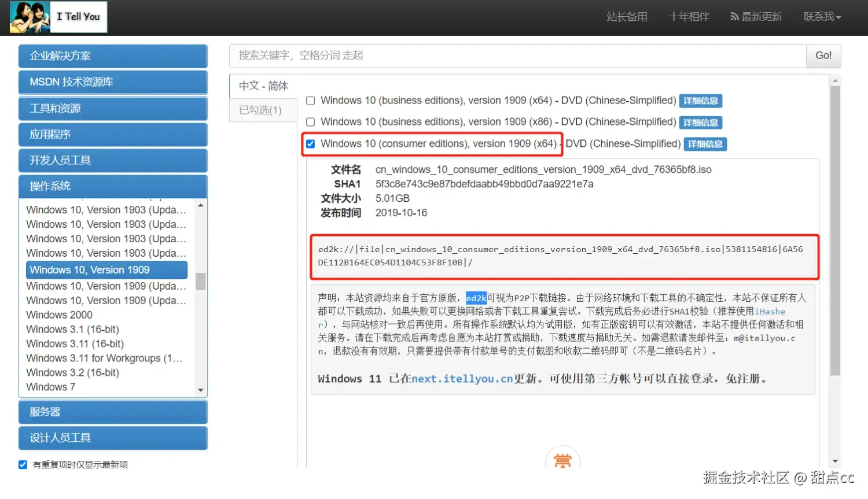868x499 pixels.
Task: Select Windows 3.11 (16-bit) in the list
Action: point(75,344)
